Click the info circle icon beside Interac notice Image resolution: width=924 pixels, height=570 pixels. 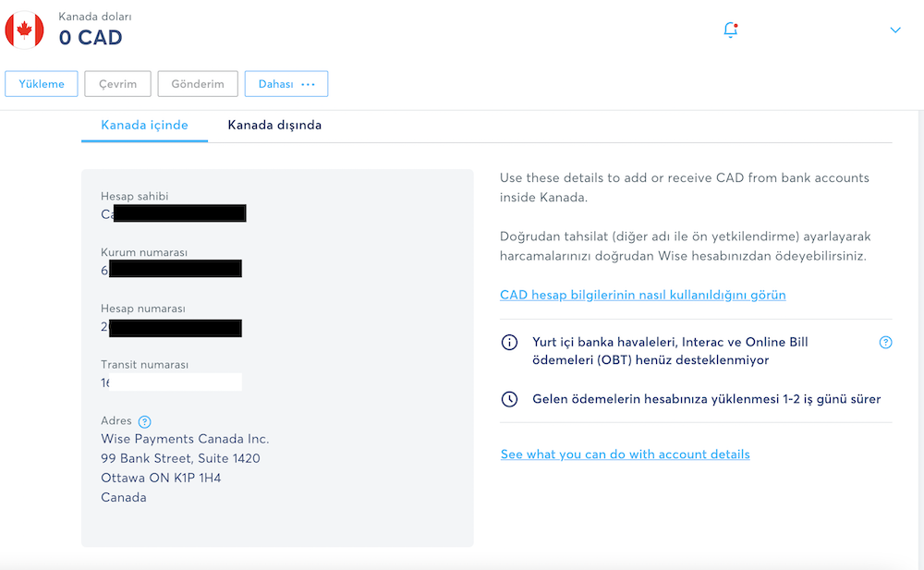pyautogui.click(x=509, y=343)
